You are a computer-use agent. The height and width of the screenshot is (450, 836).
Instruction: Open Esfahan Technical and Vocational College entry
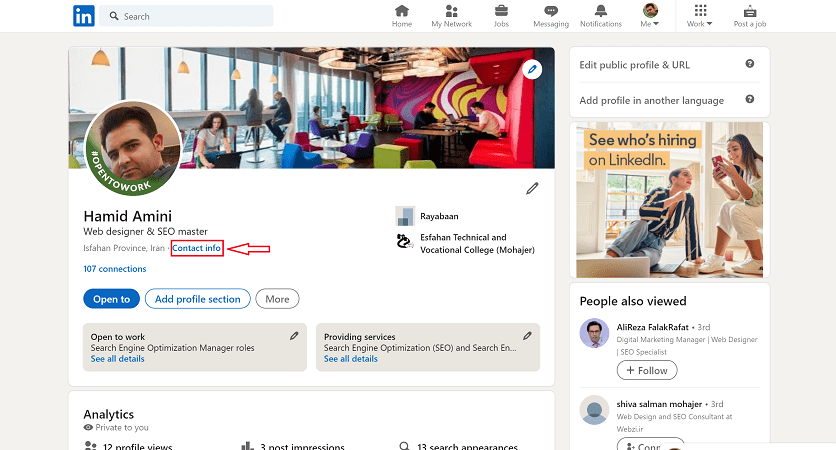click(477, 243)
